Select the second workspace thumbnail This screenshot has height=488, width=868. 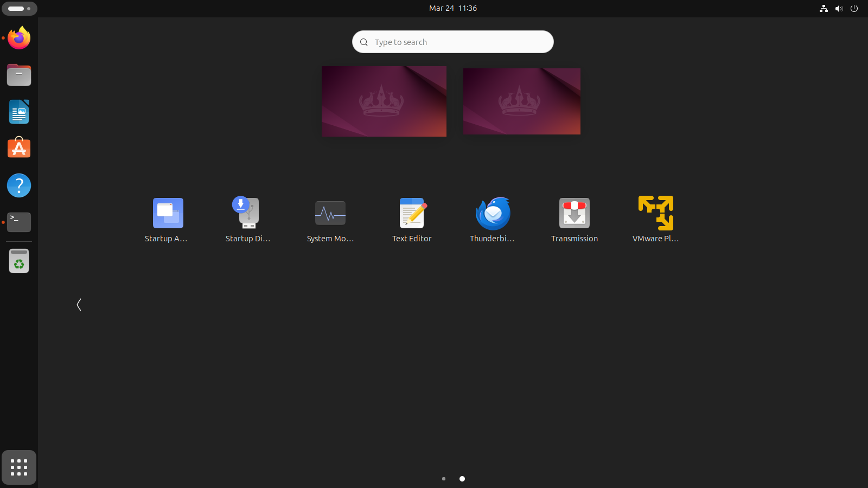(x=521, y=101)
